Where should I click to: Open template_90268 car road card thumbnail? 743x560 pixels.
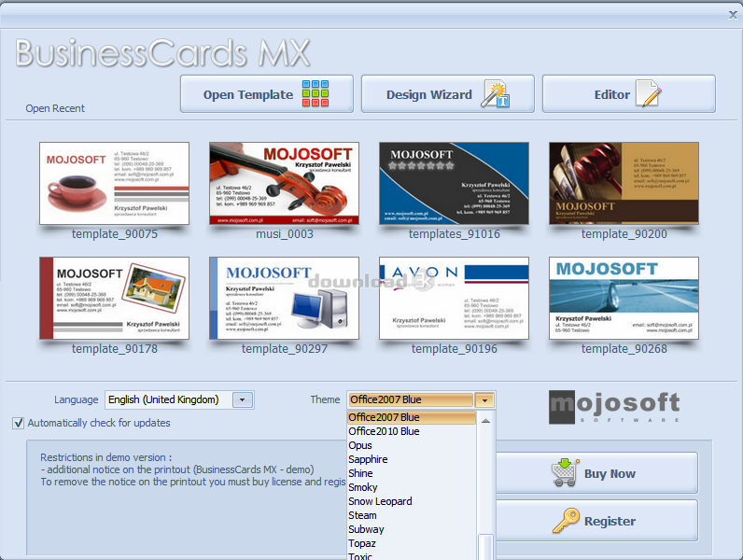624,298
